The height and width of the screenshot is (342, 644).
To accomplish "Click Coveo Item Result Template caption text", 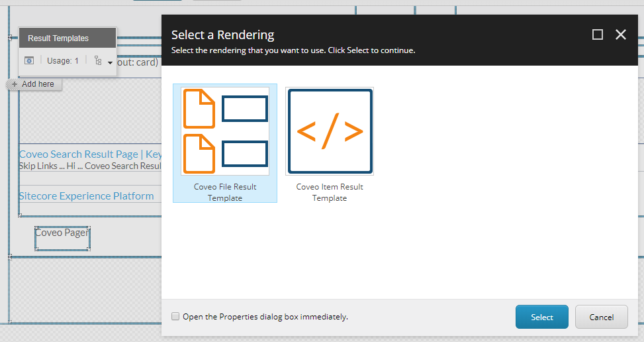I will (x=330, y=192).
